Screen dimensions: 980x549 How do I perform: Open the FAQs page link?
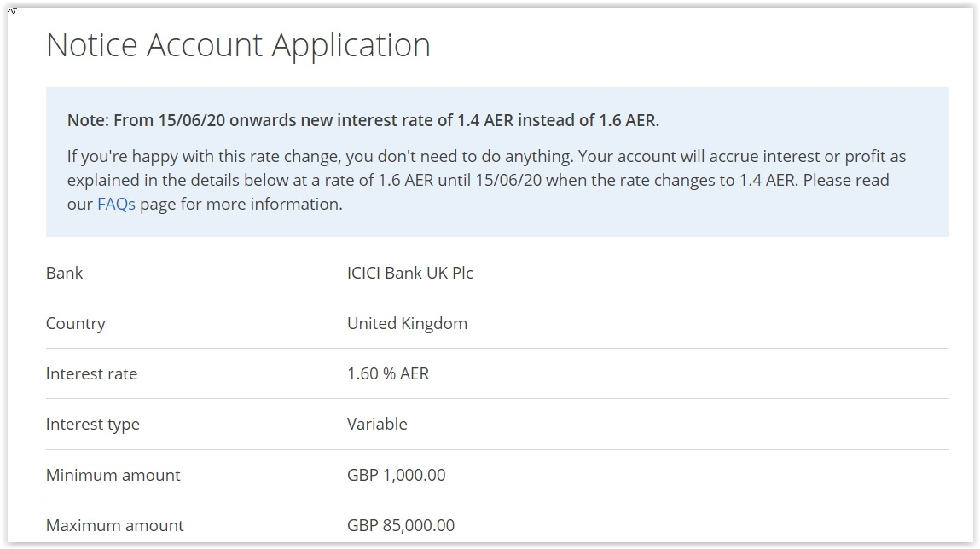point(116,205)
